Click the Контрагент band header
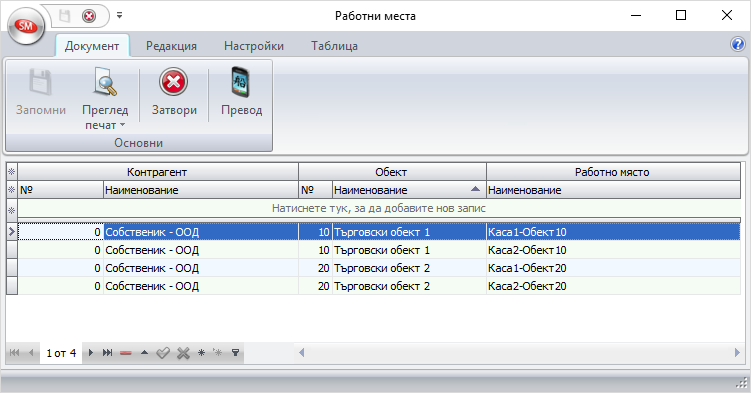The image size is (751, 393). 158,172
